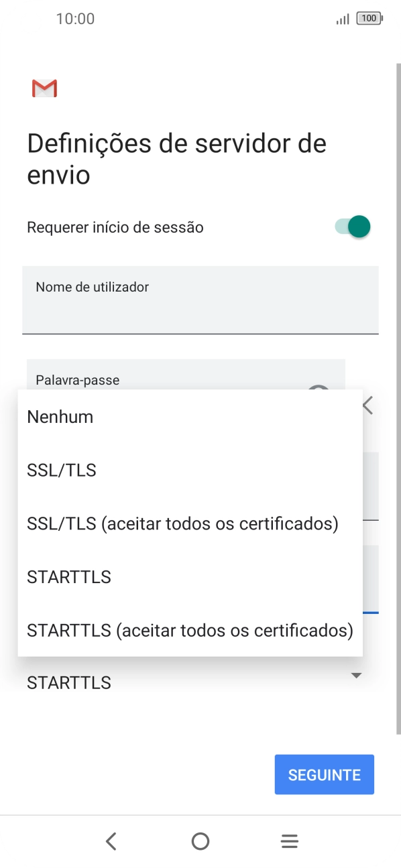Screen dimensions: 401x868
Task: Open the recent apps menu icon
Action: [x=289, y=841]
